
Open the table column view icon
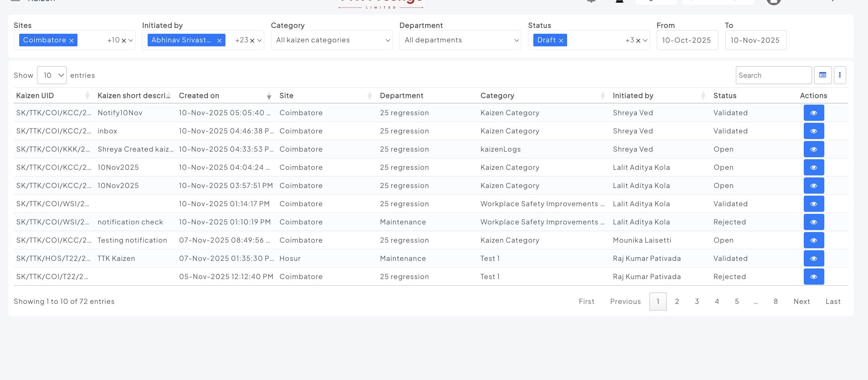pos(823,75)
